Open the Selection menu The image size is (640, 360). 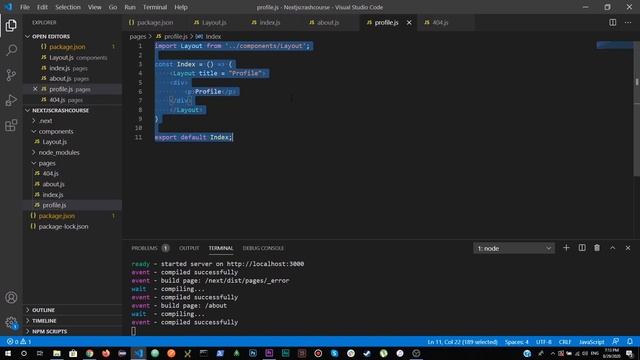[68, 7]
